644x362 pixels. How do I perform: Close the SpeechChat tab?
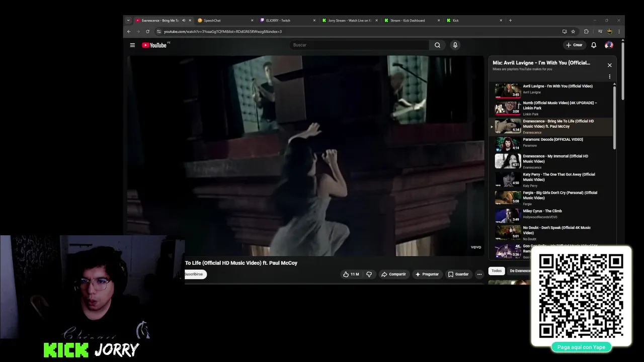click(252, 21)
